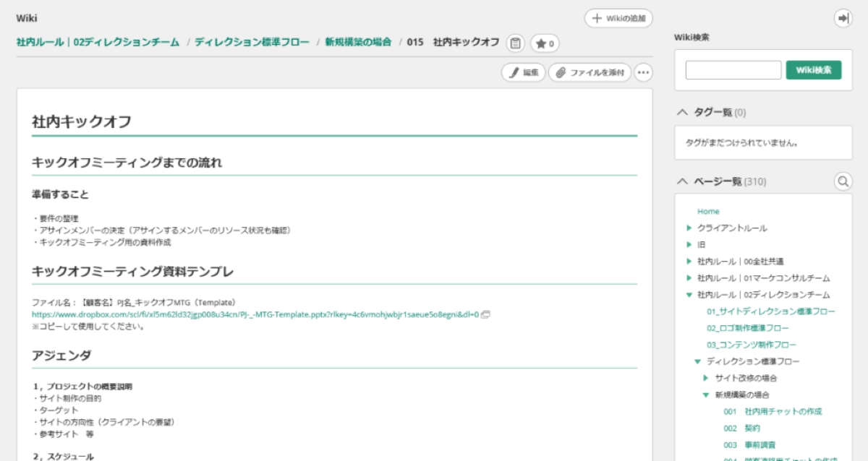Open 02_ロゴ制作標準フロー page
The image size is (868, 461).
(748, 328)
